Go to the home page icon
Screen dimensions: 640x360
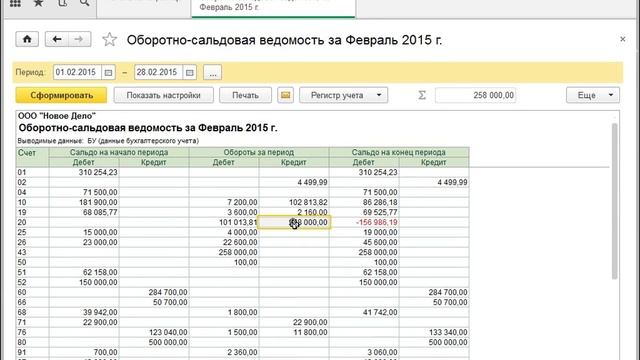point(27,39)
